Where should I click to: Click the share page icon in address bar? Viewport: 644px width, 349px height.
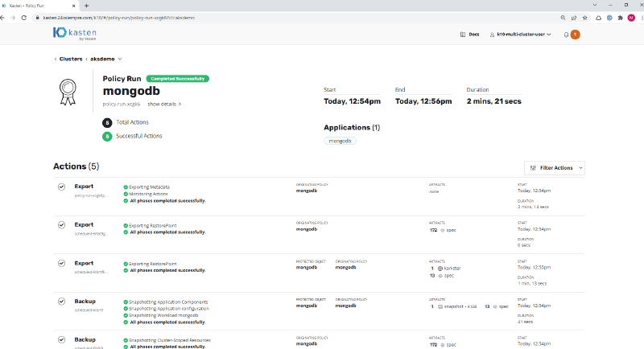(x=574, y=18)
